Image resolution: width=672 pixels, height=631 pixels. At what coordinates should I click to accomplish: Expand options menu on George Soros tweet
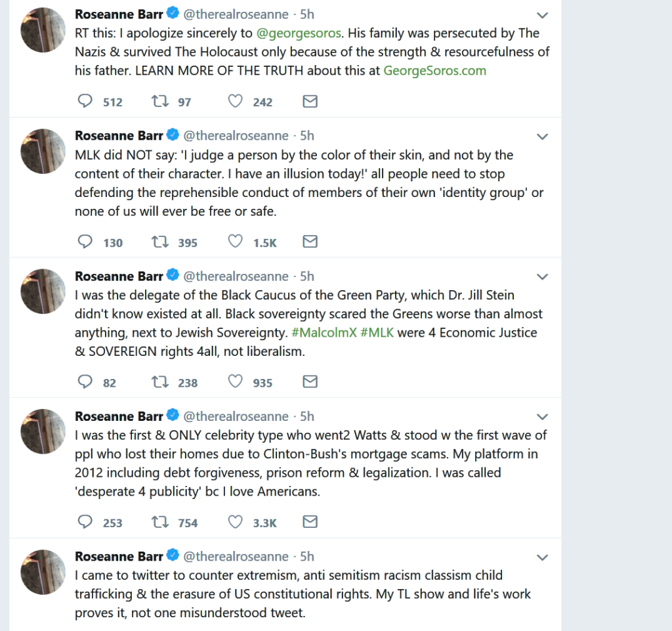542,14
